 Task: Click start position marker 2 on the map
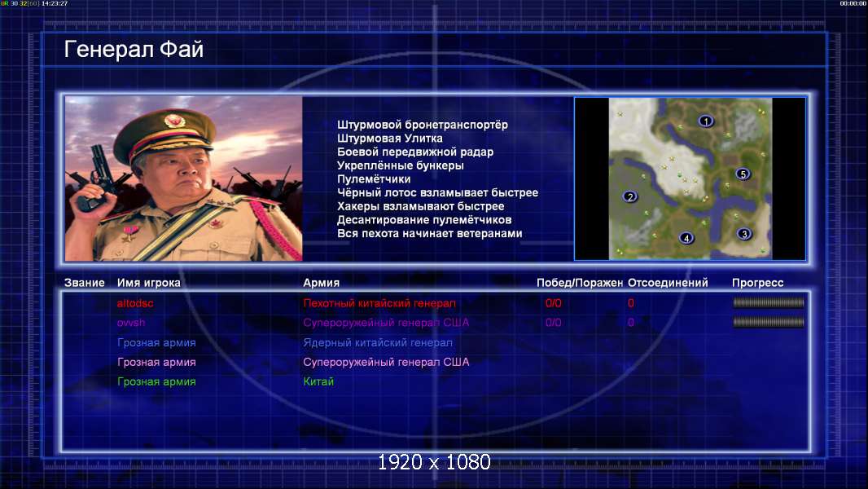click(x=629, y=196)
